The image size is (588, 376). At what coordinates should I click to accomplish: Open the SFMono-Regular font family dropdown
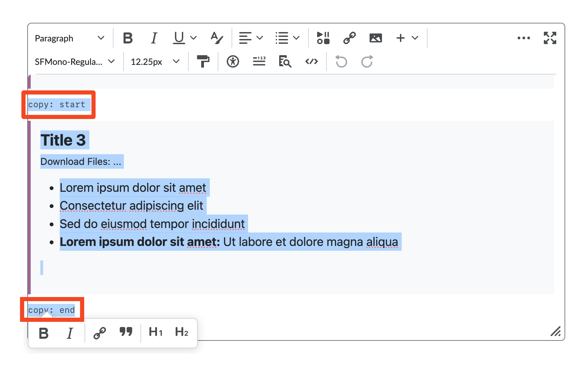(x=73, y=61)
